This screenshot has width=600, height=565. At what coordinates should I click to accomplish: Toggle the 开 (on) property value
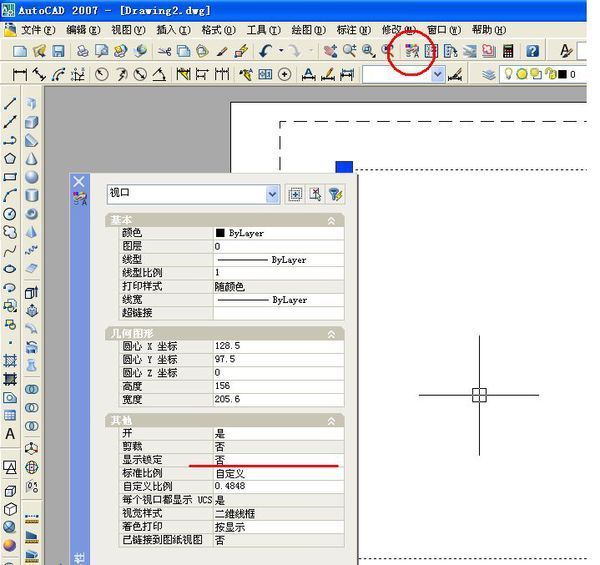click(x=277, y=434)
